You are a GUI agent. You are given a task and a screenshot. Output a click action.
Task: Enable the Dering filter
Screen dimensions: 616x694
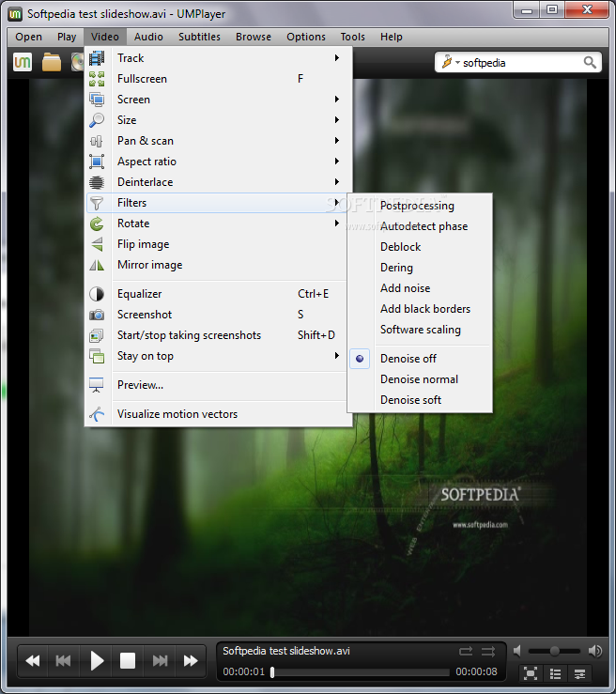pos(420,268)
